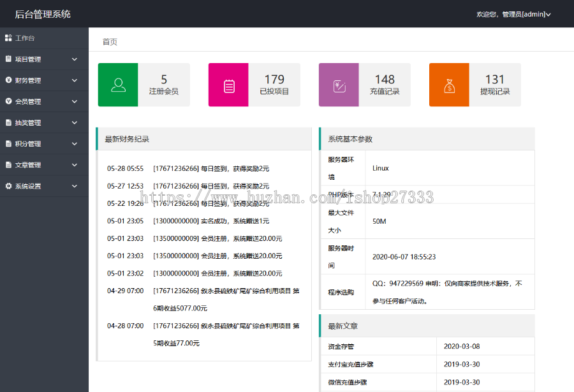The height and width of the screenshot is (392, 574).
Task: Click the [13500000009] 会员注册 record
Action: click(x=195, y=238)
